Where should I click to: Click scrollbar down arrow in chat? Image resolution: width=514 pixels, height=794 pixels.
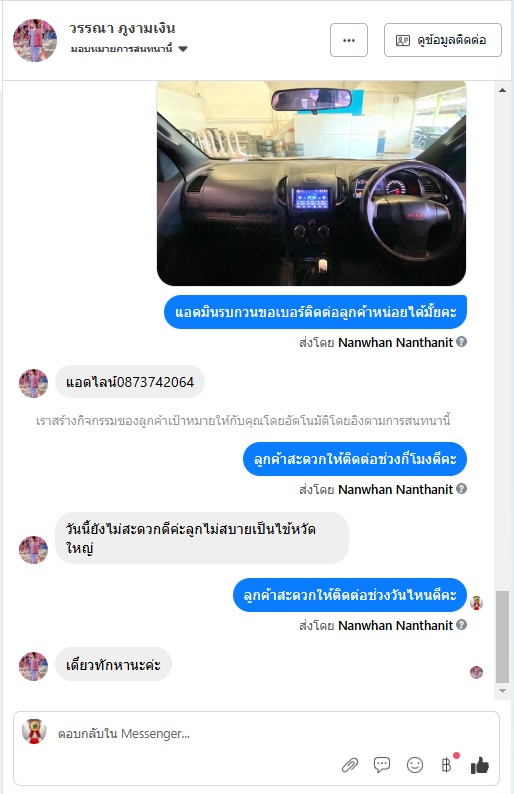[502, 691]
